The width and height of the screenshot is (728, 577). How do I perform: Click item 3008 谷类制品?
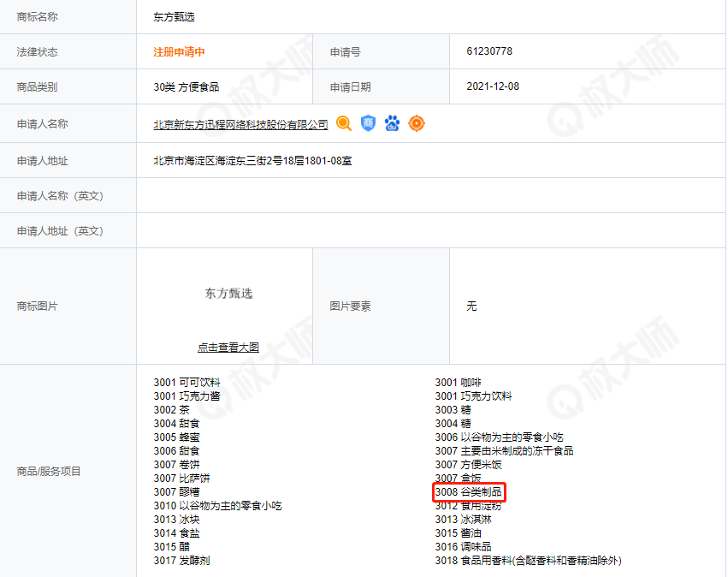coord(468,492)
